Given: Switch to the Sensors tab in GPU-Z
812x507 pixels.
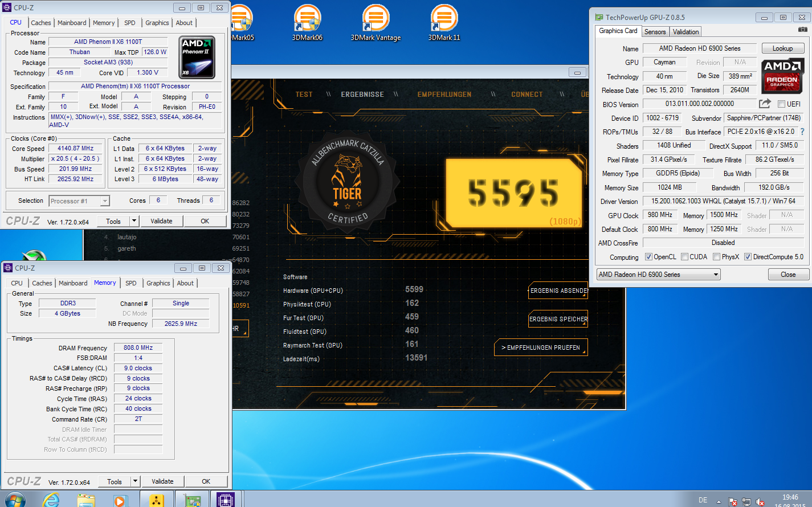Looking at the screenshot, I should (x=655, y=32).
